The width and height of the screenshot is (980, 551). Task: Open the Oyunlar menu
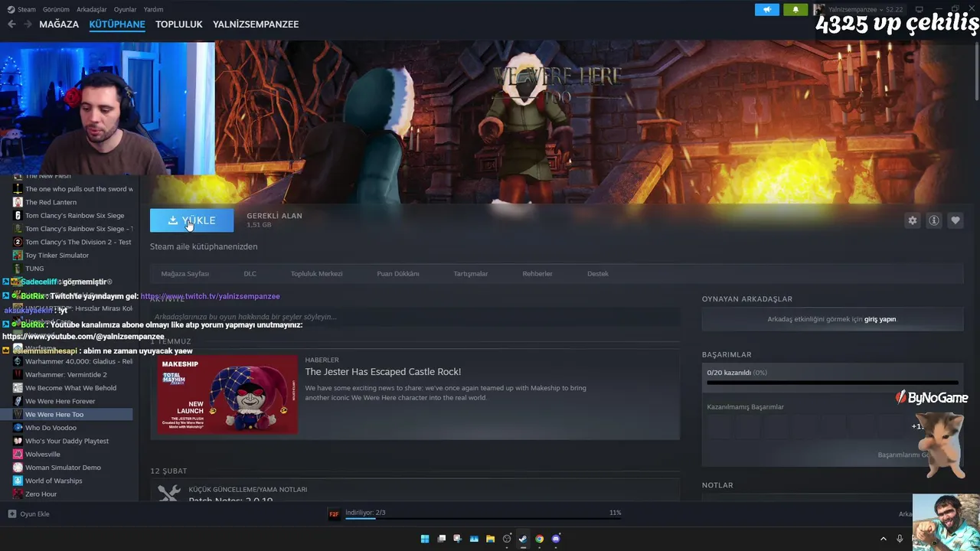point(126,9)
